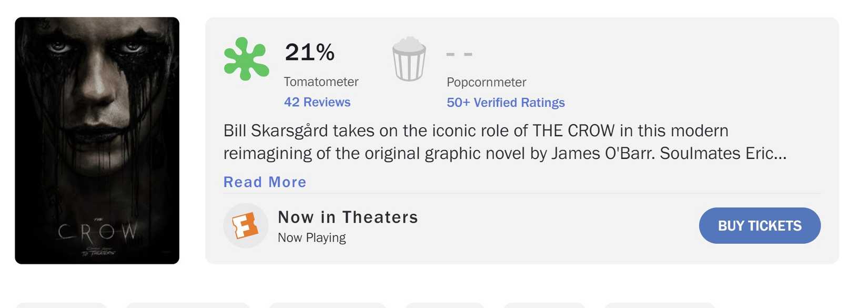Click the CROW title on the poster
Viewport: 868px width, 308px height.
point(97,232)
